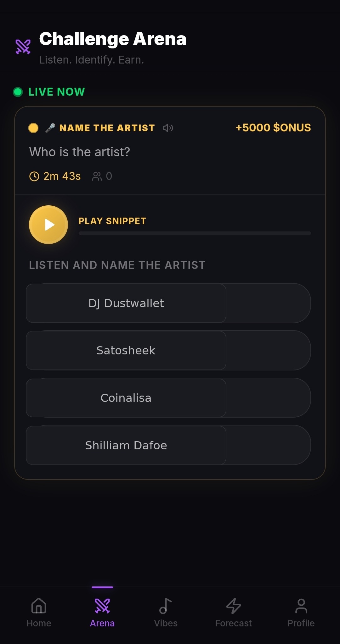Click the yellow status dot on challenge card
Image resolution: width=340 pixels, height=644 pixels.
click(33, 128)
